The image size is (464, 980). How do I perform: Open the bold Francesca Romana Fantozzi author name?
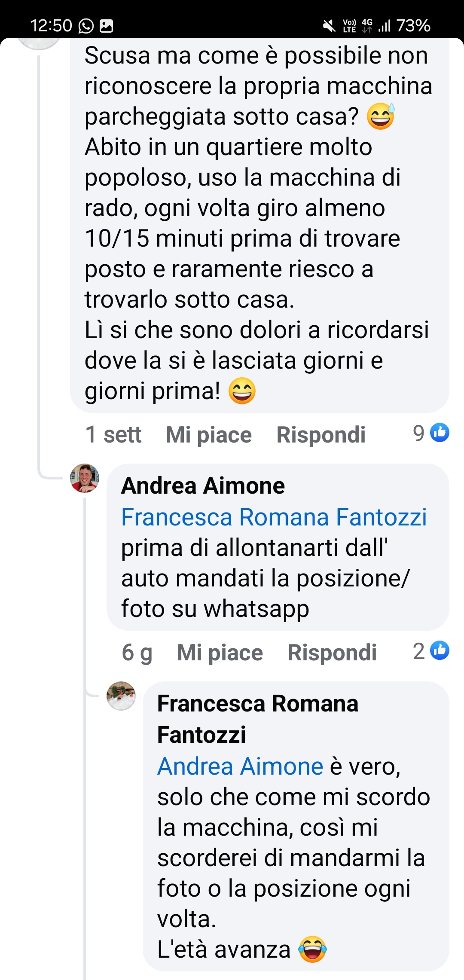point(258,719)
